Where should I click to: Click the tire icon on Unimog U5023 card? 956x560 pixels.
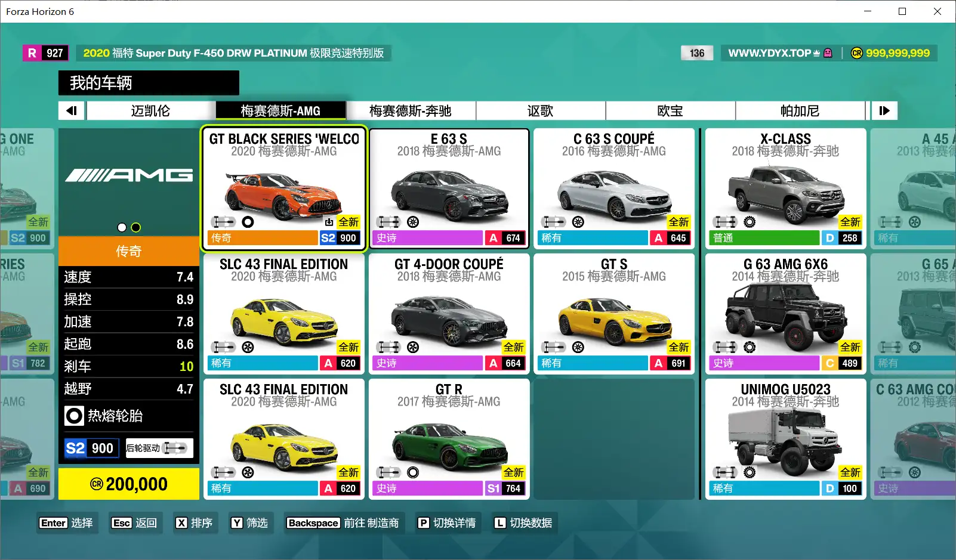750,472
